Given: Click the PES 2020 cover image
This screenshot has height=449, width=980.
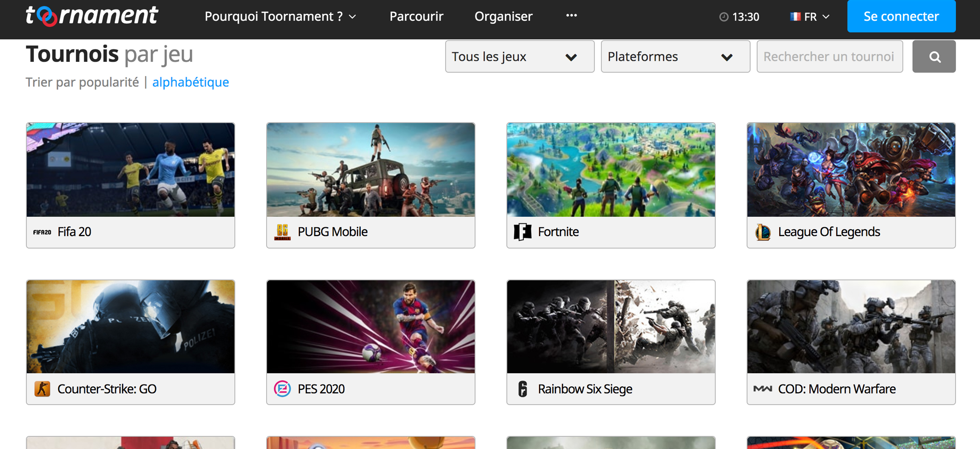Looking at the screenshot, I should point(371,327).
